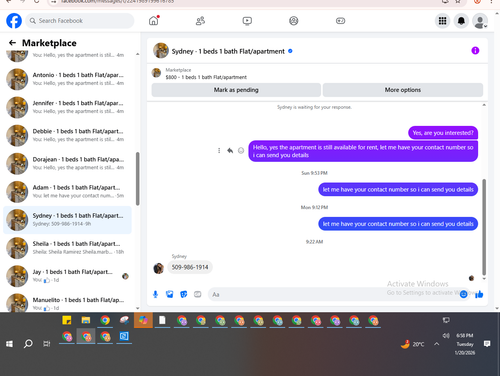500x376 pixels.
Task: Click the chat pane scrollbar
Action: 484,227
